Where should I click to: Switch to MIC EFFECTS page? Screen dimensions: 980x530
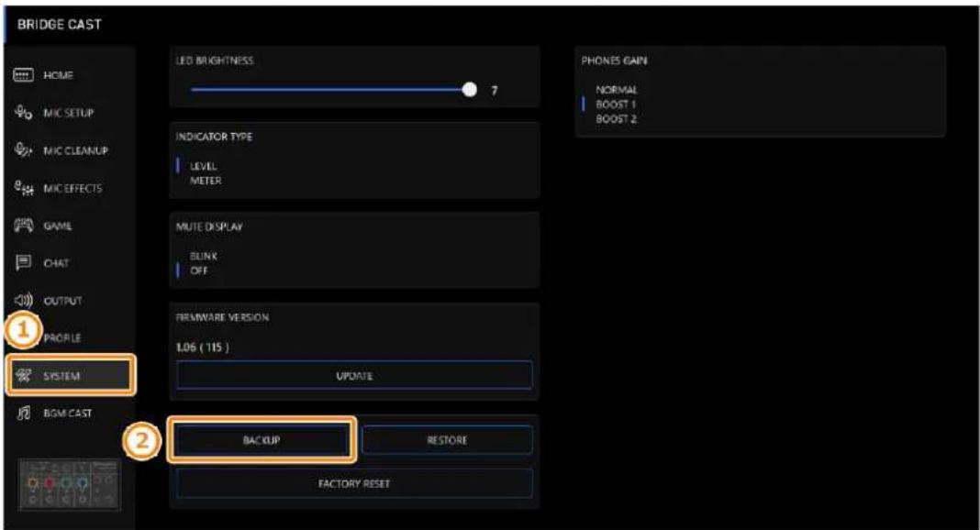[x=72, y=188]
